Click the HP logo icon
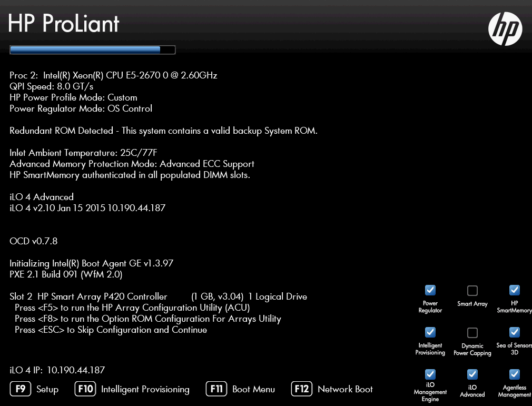Viewport: 532px width, 406px height. pos(505,28)
